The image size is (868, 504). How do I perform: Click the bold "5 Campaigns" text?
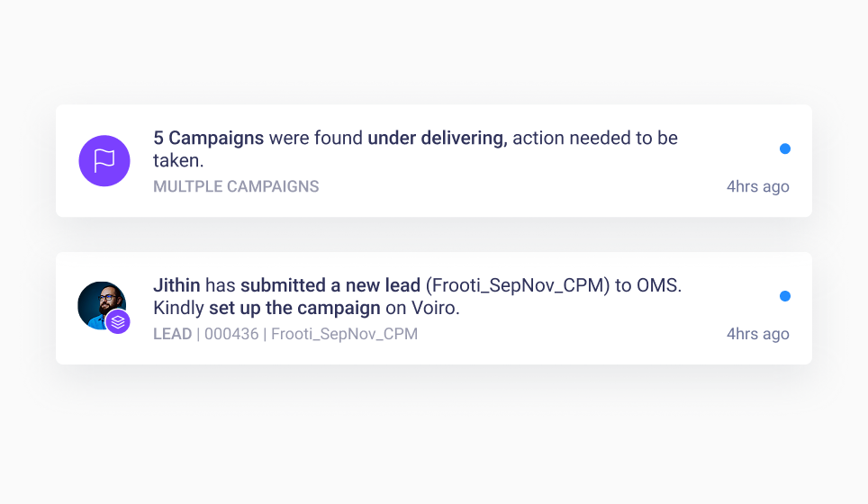tap(208, 139)
